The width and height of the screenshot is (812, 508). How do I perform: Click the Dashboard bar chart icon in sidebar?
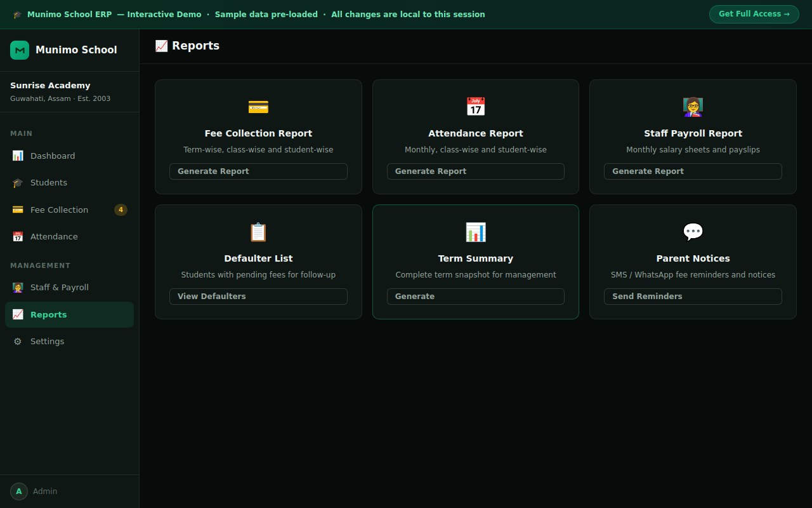(x=18, y=156)
